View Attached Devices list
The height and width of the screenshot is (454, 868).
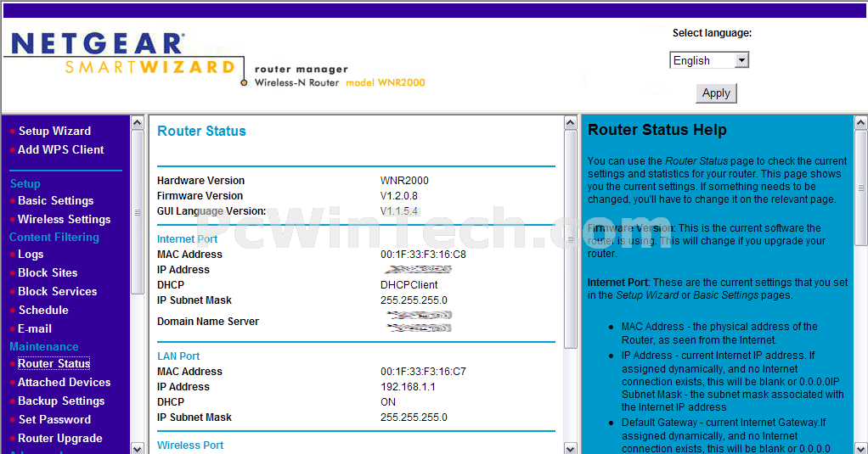tap(65, 382)
